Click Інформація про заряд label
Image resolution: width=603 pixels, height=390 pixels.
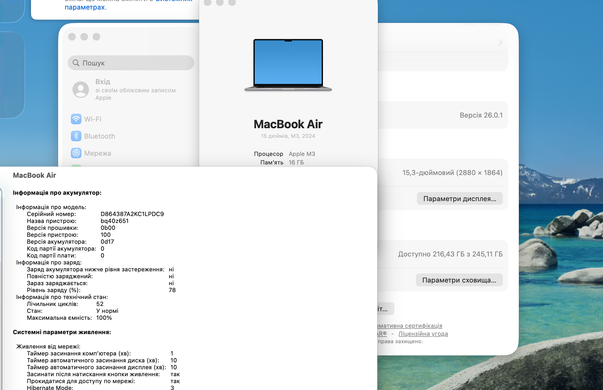click(48, 262)
